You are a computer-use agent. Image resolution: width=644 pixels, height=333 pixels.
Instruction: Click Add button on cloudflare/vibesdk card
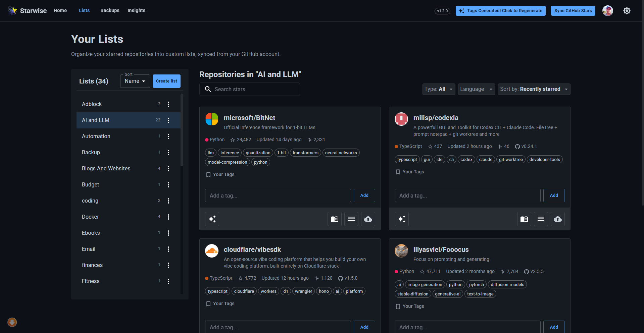pyautogui.click(x=364, y=327)
